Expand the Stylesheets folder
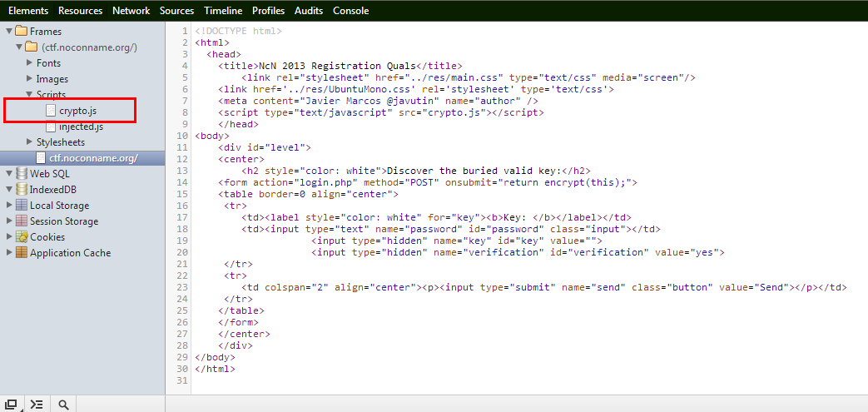The height and width of the screenshot is (412, 868). pyautogui.click(x=29, y=142)
